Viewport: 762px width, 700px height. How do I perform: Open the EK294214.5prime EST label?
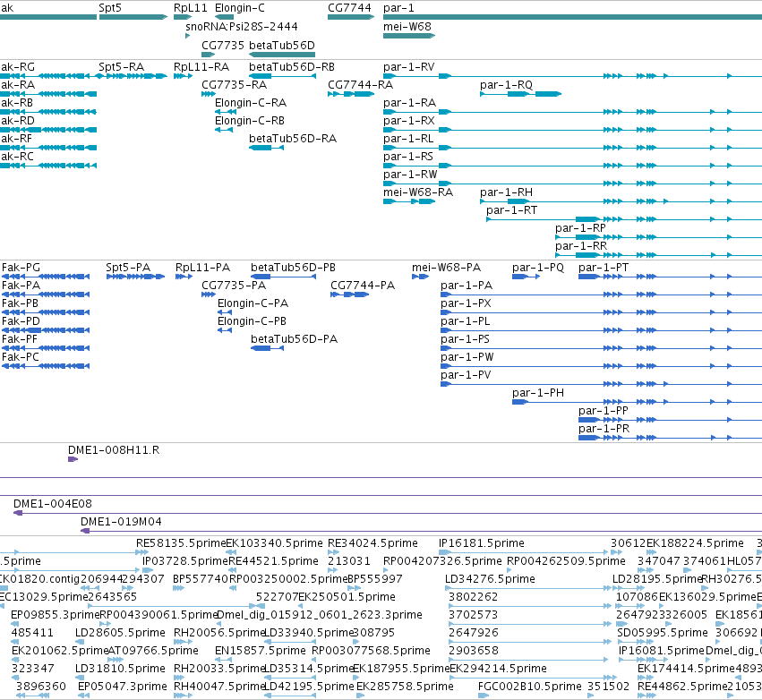[x=498, y=670]
